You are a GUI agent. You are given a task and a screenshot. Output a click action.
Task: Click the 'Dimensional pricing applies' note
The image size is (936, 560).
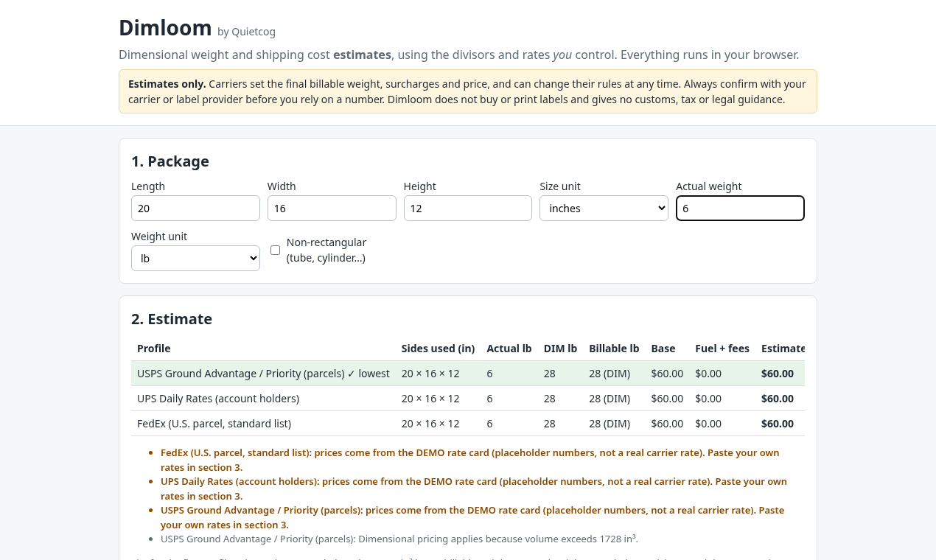[399, 539]
